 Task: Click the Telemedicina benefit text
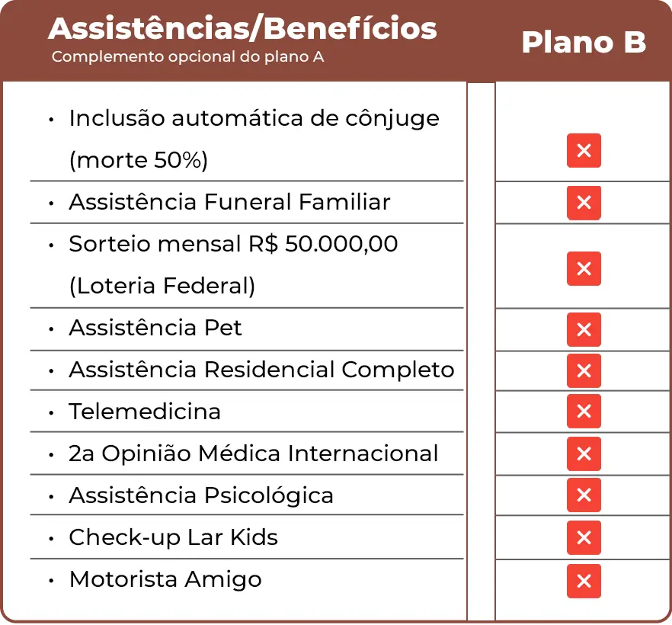point(145,412)
